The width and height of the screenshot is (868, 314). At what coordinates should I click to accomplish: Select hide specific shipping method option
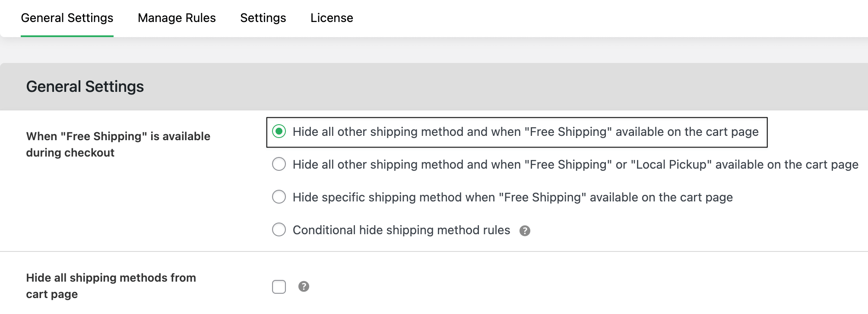[279, 197]
